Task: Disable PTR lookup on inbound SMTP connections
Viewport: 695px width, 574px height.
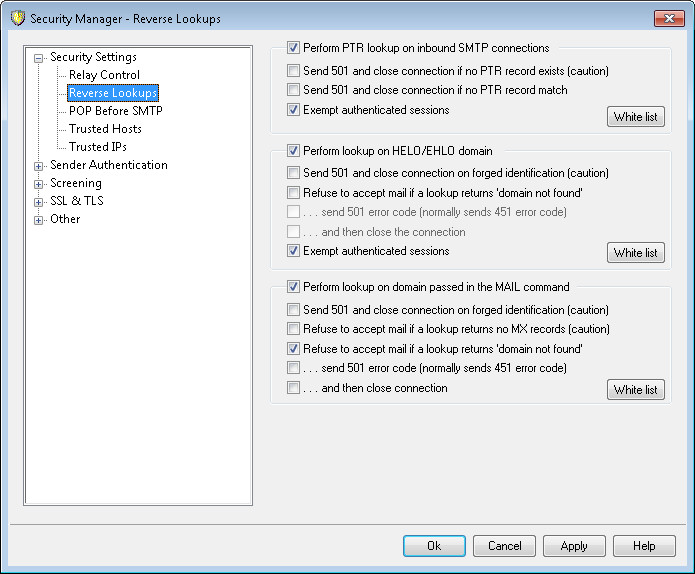Action: (293, 48)
